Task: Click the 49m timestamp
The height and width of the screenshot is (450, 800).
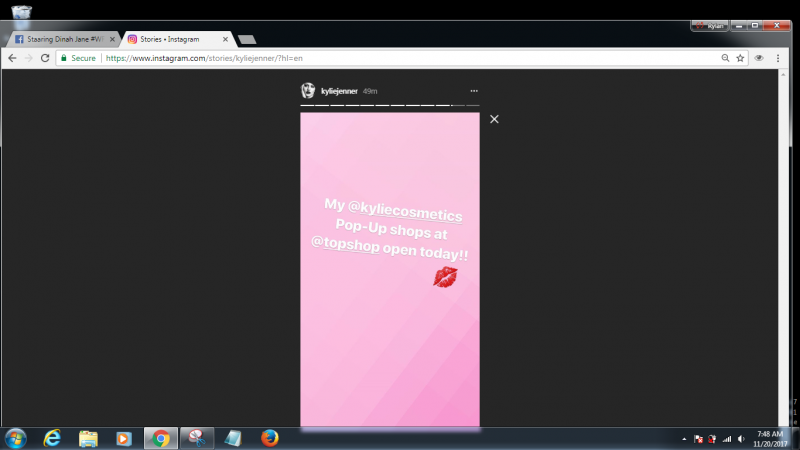Action: click(370, 91)
